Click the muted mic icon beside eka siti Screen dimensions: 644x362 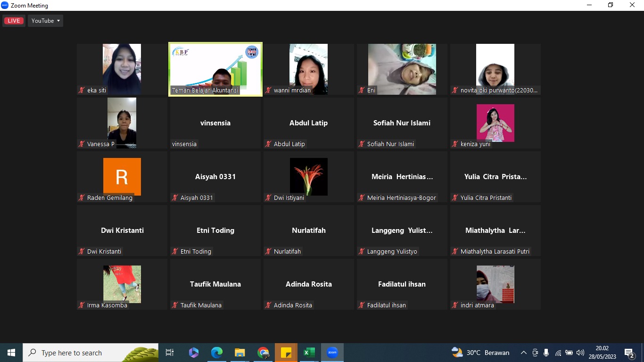pos(82,90)
